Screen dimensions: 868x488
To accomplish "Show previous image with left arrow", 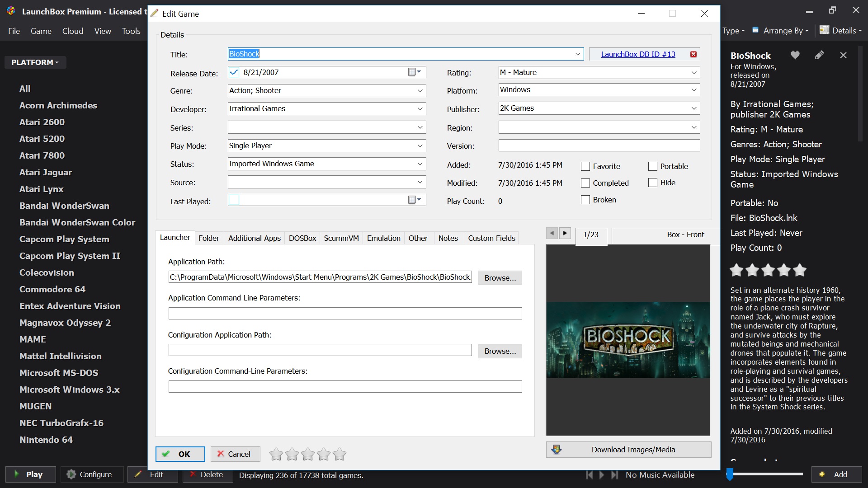I will tap(552, 233).
